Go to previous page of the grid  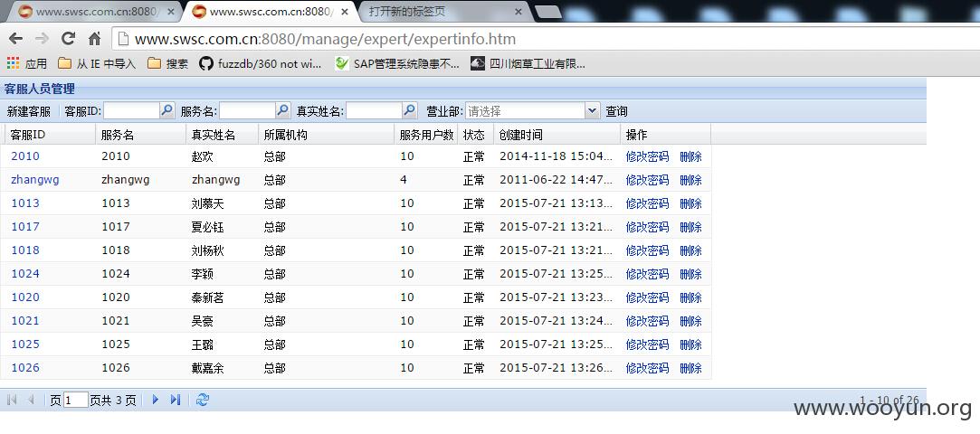tap(31, 400)
